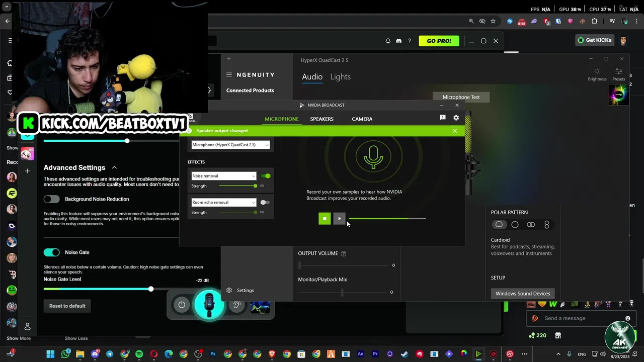Select bidirectional figure-eight polar pattern
This screenshot has height=362, width=644.
[x=547, y=225]
